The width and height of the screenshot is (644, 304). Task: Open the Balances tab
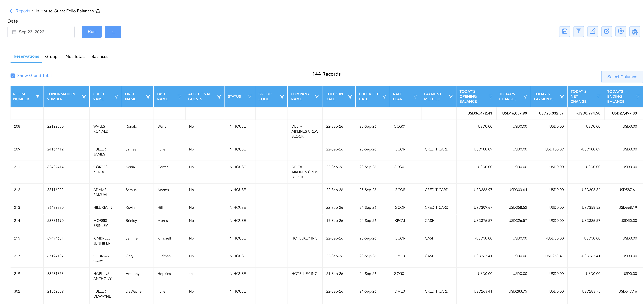(100, 57)
